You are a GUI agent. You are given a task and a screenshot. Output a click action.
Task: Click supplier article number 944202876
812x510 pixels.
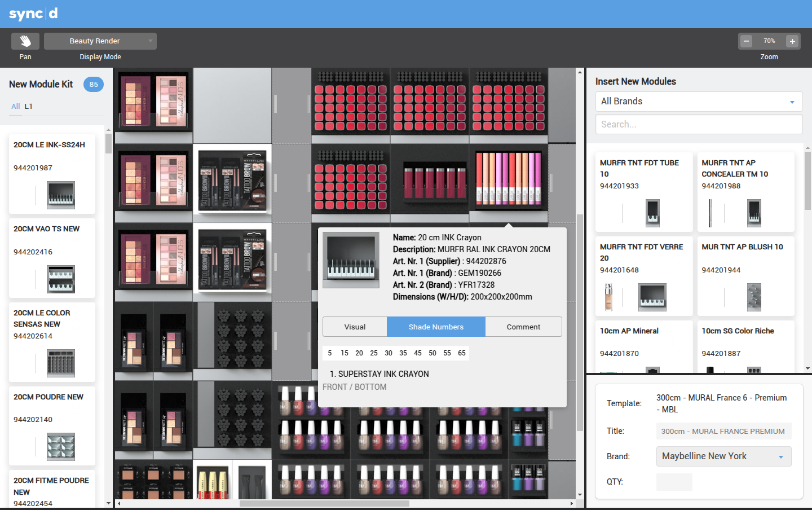coord(486,261)
